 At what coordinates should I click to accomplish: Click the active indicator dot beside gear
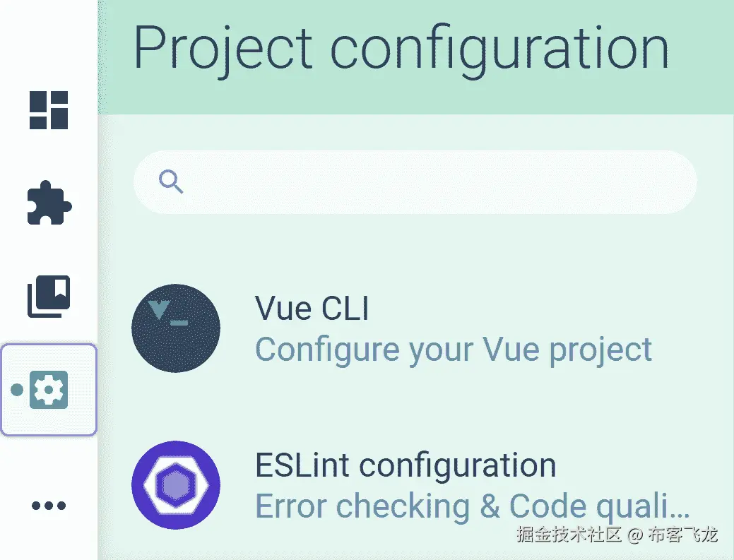[x=17, y=390]
